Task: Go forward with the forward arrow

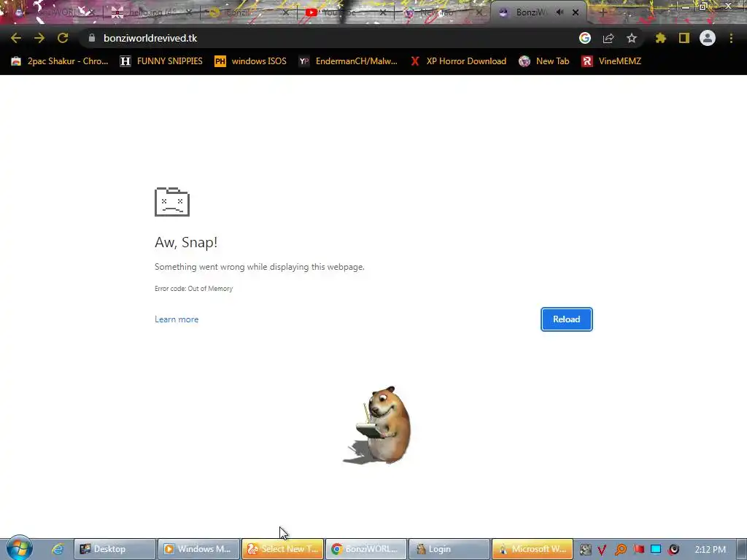Action: [x=39, y=38]
